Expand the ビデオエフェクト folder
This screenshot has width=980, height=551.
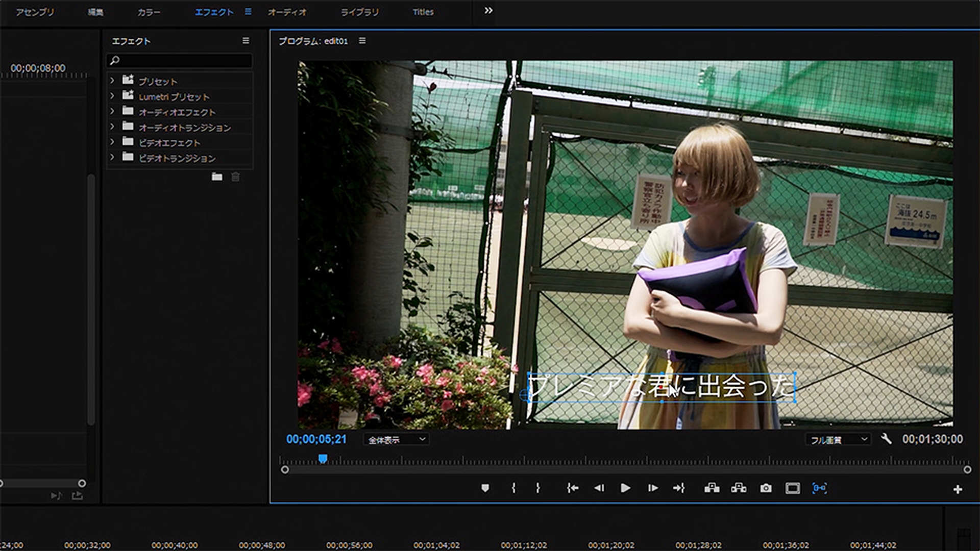[112, 142]
